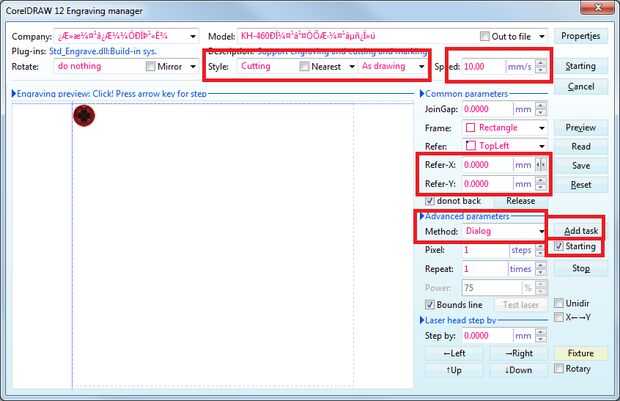
Task: Enable the Unidir checkbox
Action: point(558,303)
